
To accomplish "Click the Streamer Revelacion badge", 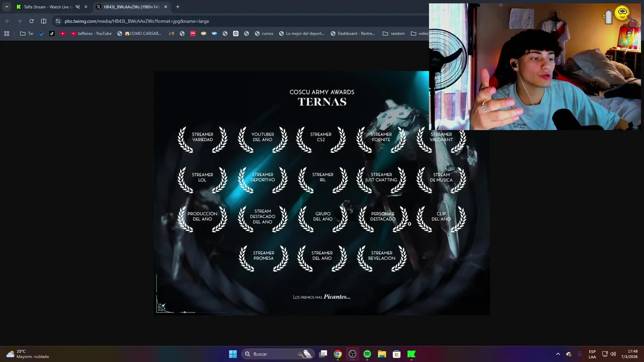I will pos(382,258).
